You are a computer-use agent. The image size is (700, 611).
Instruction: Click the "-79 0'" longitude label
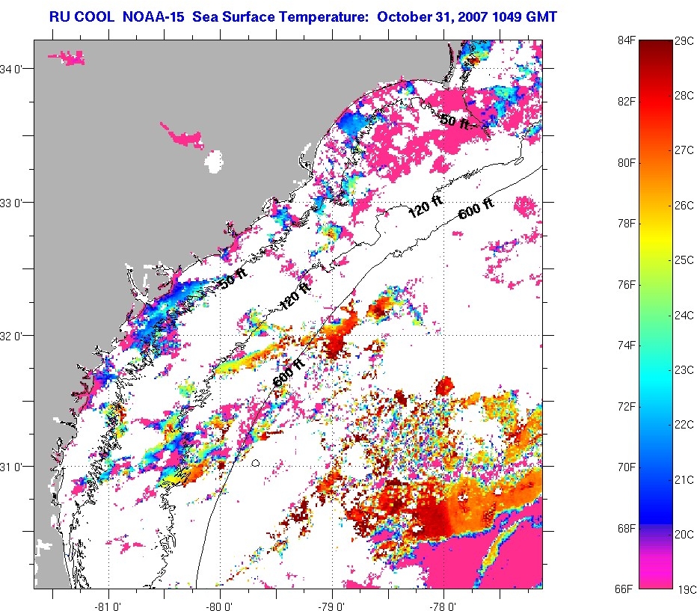click(332, 606)
